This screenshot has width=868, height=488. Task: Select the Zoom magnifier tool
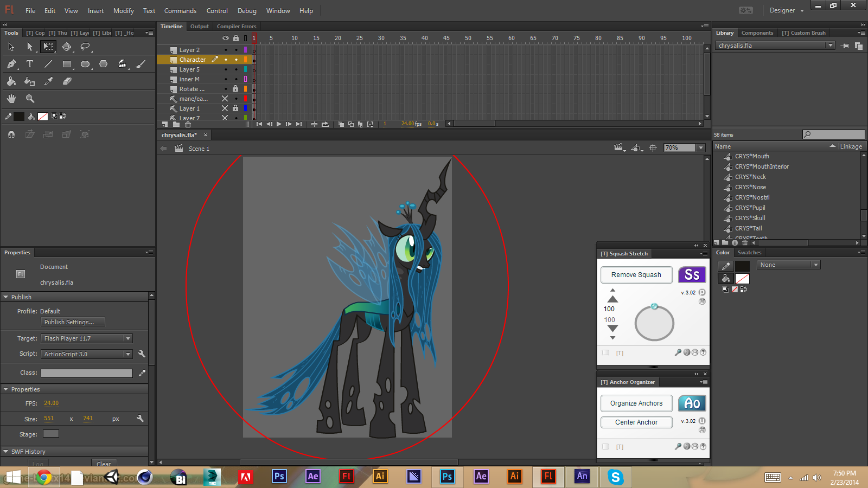(x=30, y=99)
